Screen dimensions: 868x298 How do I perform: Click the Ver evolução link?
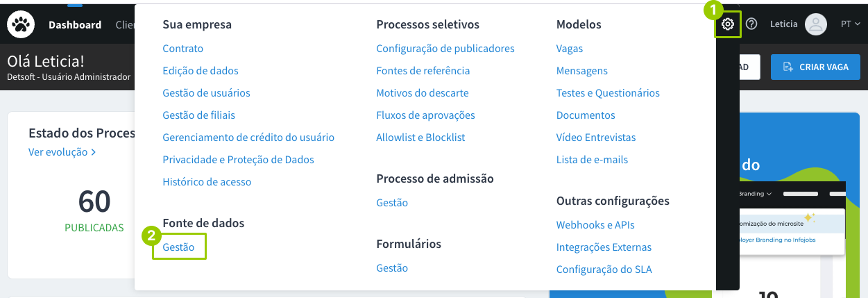(62, 151)
